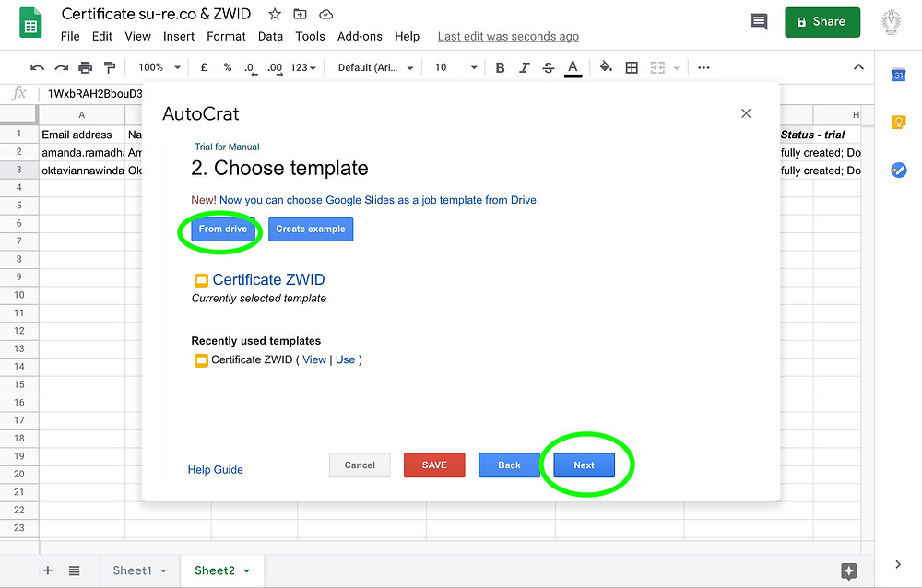Image resolution: width=922 pixels, height=588 pixels.
Task: Select the paint format roller icon
Action: point(110,67)
